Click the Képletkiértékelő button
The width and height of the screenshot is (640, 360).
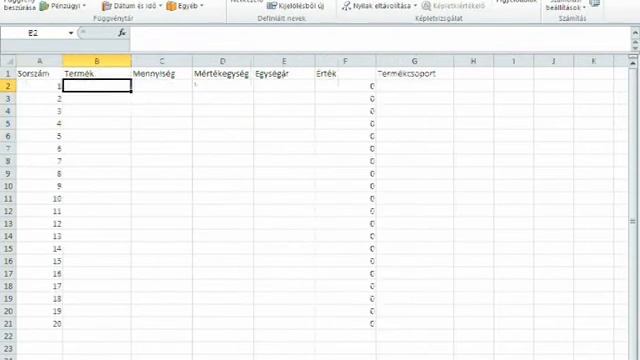point(453,6)
